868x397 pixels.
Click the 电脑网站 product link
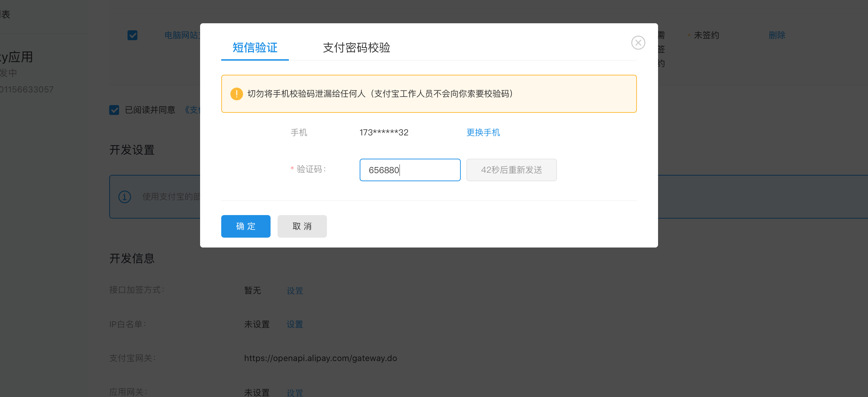click(182, 35)
